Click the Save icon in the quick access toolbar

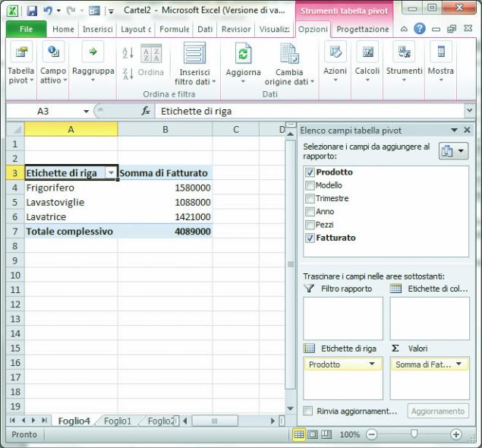coord(32,11)
